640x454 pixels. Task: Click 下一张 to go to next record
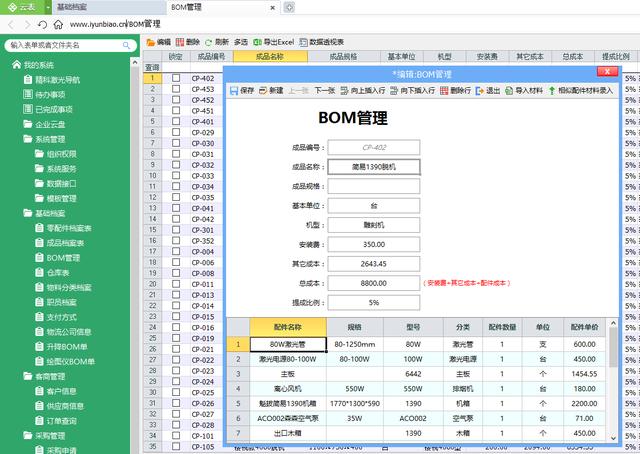(x=323, y=90)
